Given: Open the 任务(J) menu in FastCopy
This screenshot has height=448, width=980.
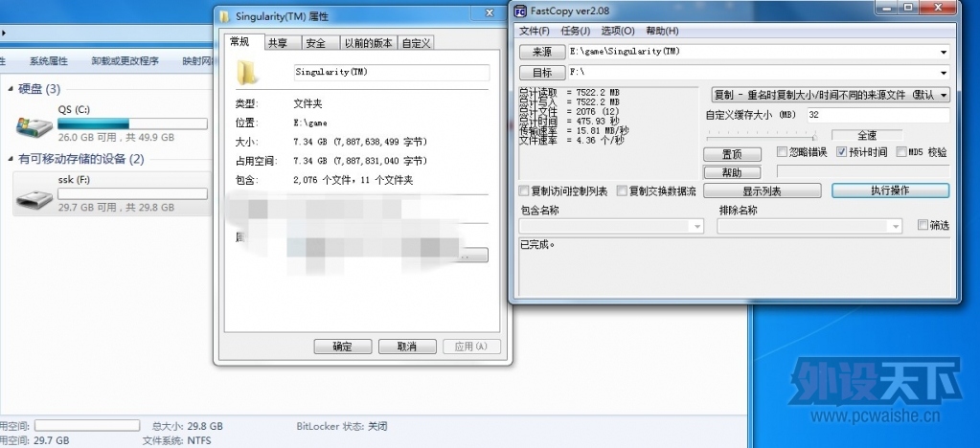Looking at the screenshot, I should tap(575, 31).
